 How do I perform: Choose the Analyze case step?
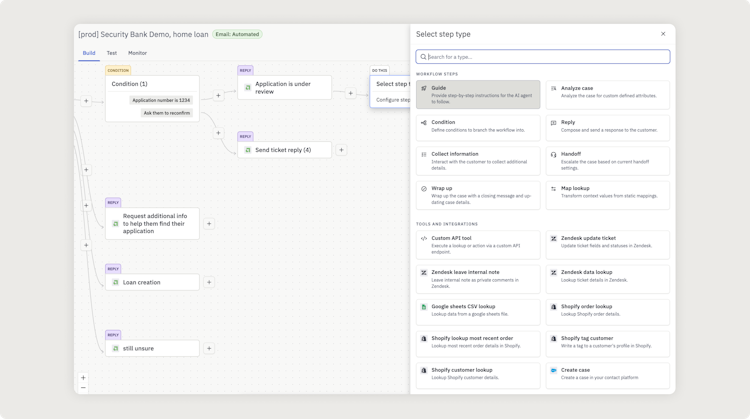[607, 94]
